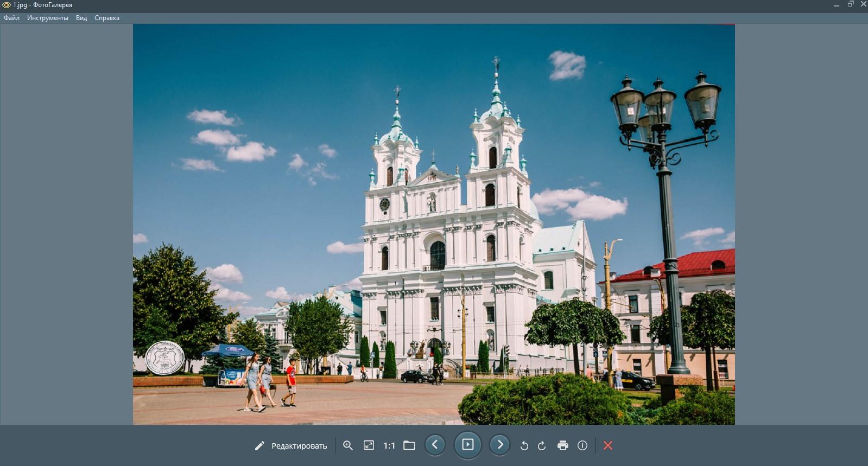Open the Инструменты menu
The width and height of the screenshot is (868, 466).
[x=48, y=18]
